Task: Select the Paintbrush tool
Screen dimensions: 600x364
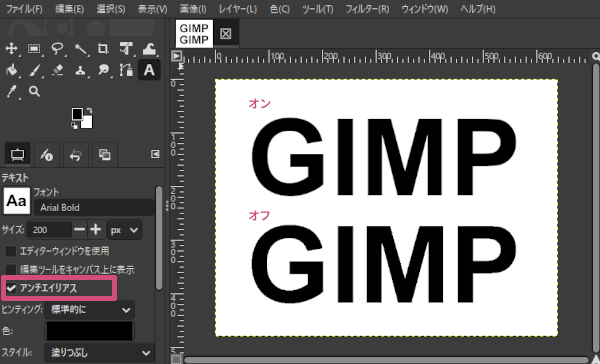Action: coord(34,70)
